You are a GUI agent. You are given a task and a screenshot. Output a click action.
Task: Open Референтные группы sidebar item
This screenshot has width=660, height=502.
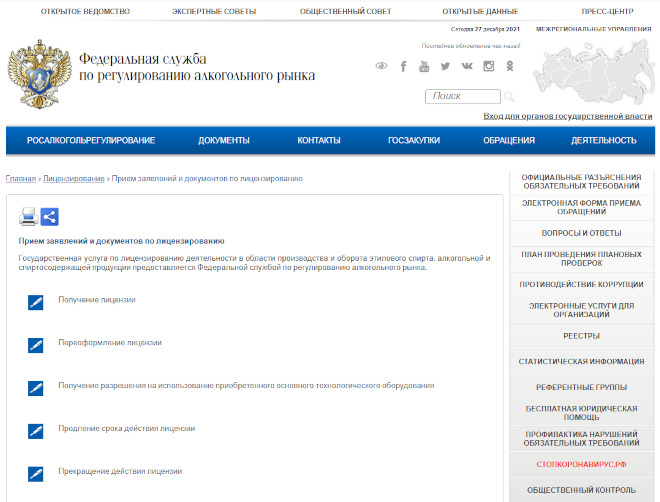click(x=581, y=387)
